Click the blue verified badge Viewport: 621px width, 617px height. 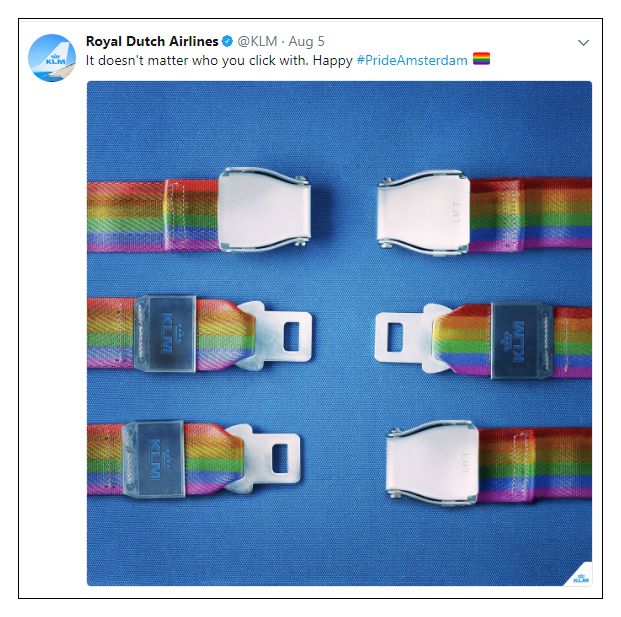point(227,41)
